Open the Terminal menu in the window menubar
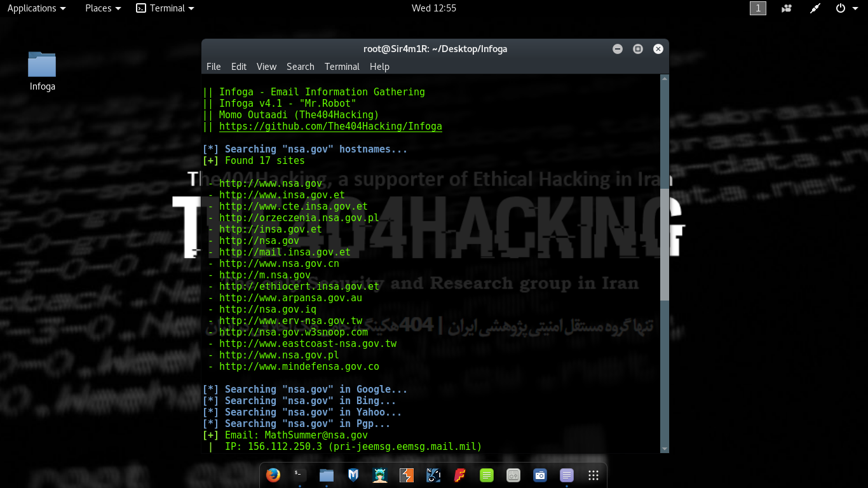 click(x=342, y=67)
